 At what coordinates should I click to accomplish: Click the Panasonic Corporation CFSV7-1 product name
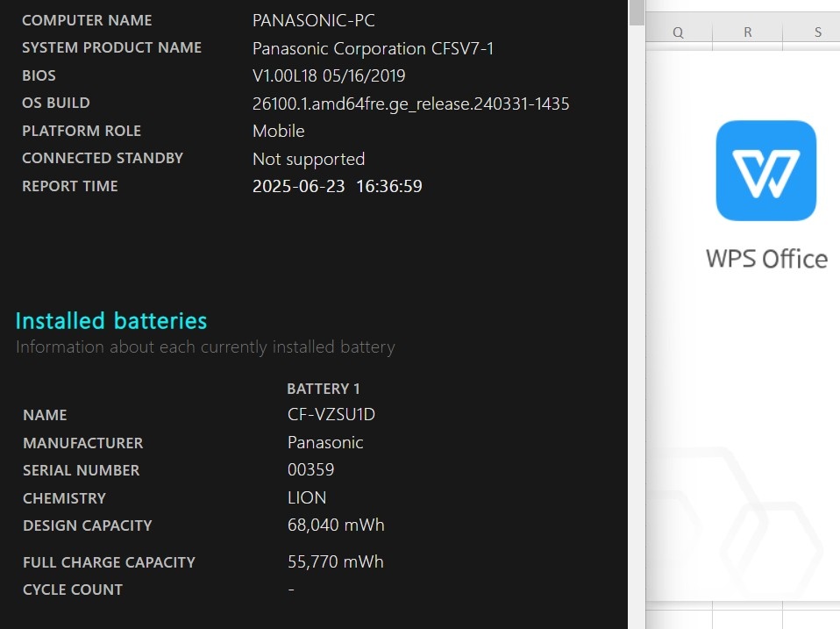click(x=373, y=48)
